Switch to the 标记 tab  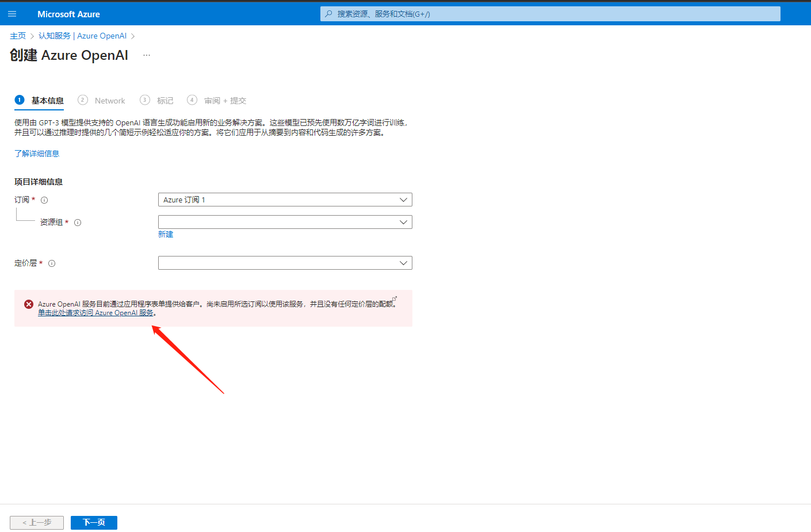pos(156,101)
